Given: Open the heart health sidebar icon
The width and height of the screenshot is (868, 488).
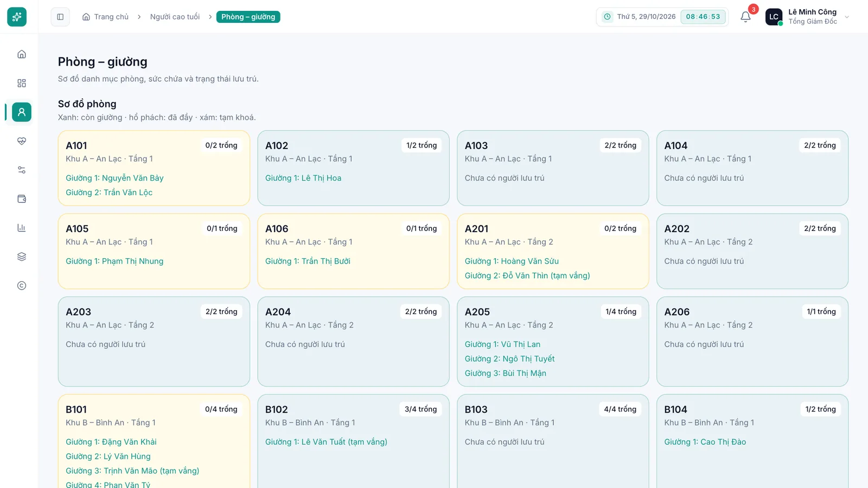Looking at the screenshot, I should pyautogui.click(x=22, y=141).
